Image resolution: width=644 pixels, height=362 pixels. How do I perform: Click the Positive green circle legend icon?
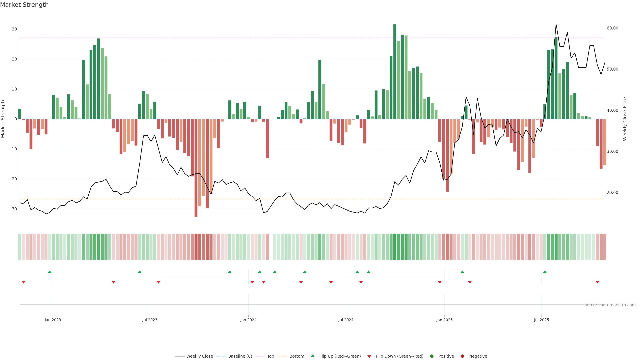coord(432,356)
